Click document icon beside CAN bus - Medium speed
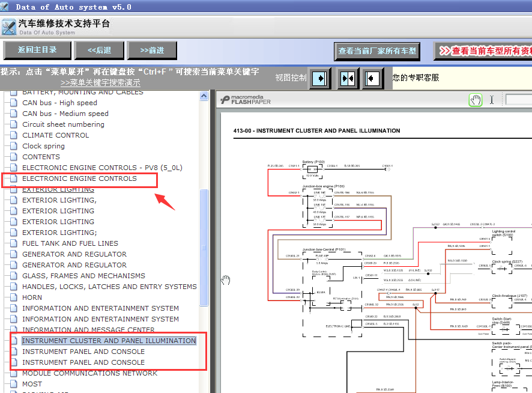 (x=14, y=114)
